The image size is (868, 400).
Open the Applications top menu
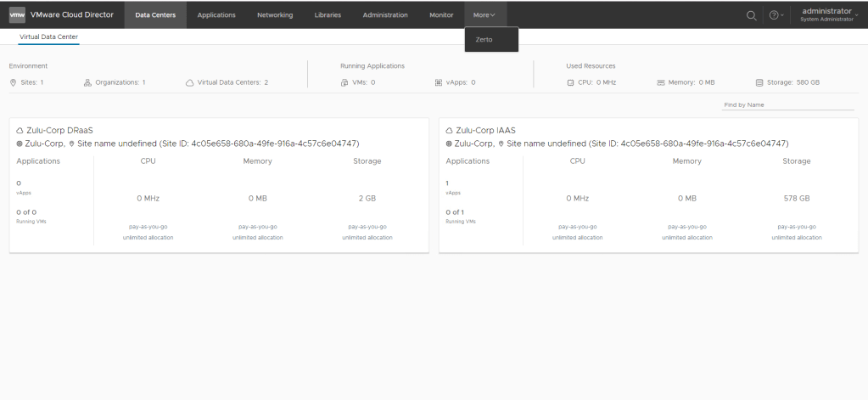point(216,14)
